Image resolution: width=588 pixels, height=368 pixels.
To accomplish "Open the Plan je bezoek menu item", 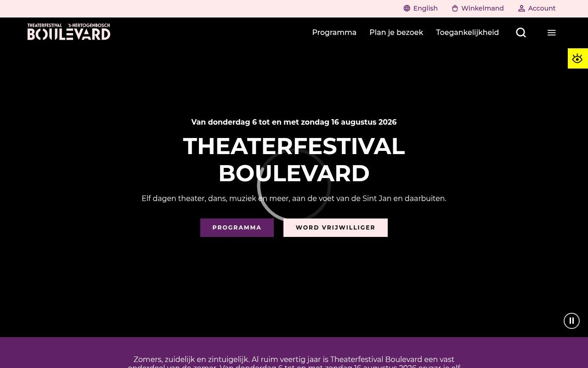I will [396, 33].
